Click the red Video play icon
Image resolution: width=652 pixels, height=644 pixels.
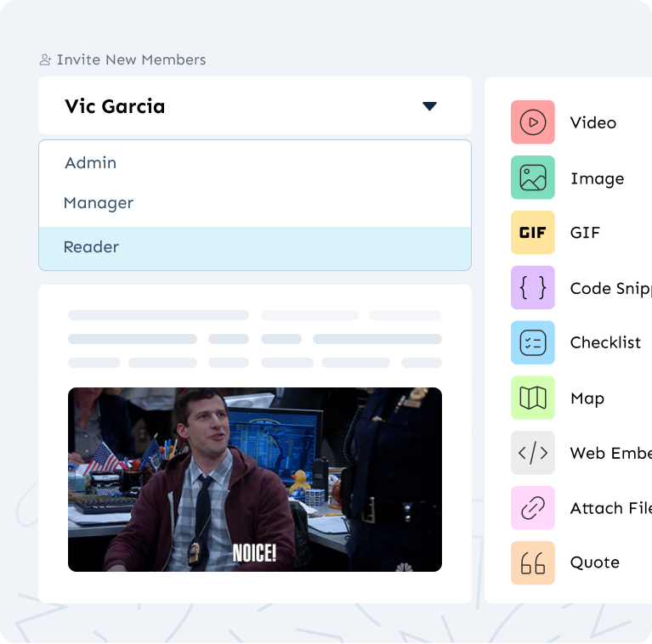(x=532, y=122)
